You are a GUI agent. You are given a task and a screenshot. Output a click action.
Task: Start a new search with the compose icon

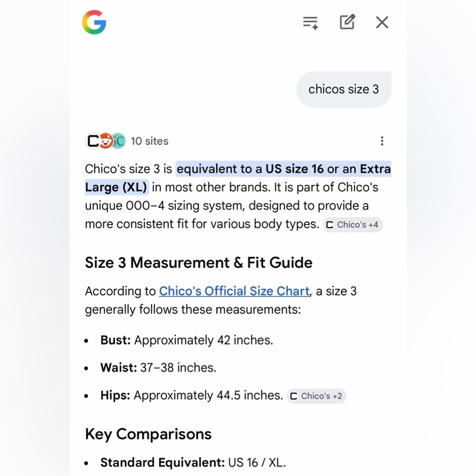[x=347, y=21]
